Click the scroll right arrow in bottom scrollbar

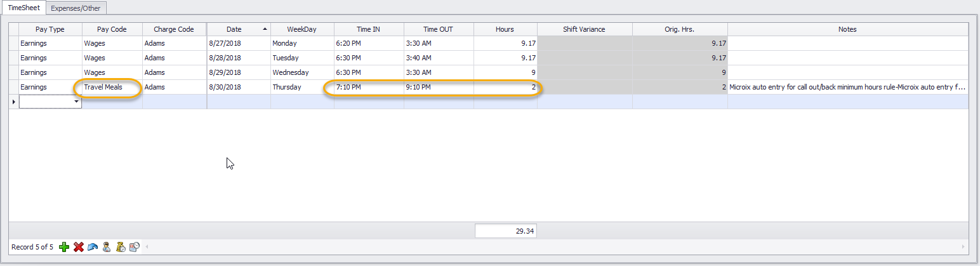point(963,247)
